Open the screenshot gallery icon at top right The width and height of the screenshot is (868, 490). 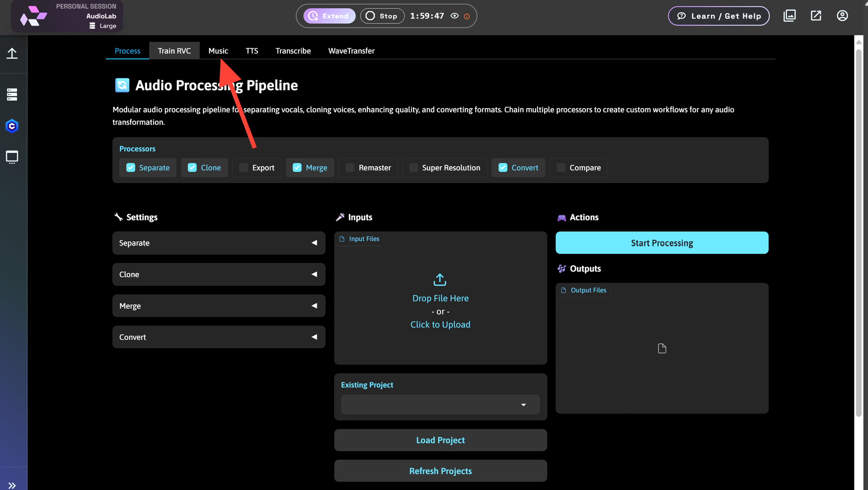click(789, 15)
